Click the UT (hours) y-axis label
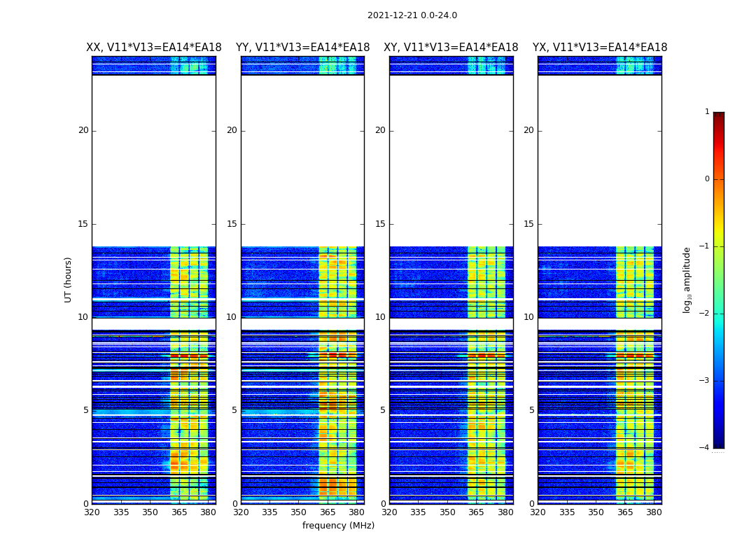This screenshot has width=735, height=560. point(69,279)
